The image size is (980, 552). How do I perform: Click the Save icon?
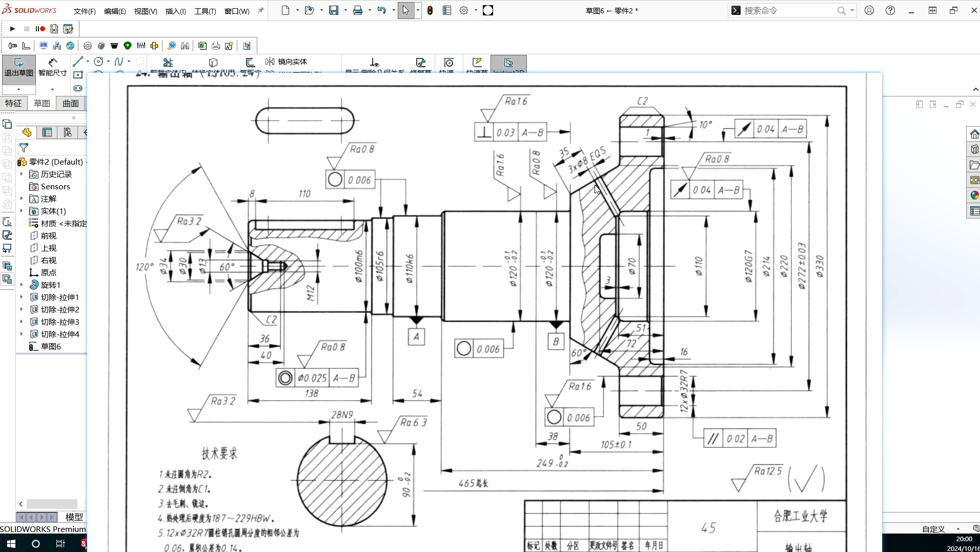334,10
